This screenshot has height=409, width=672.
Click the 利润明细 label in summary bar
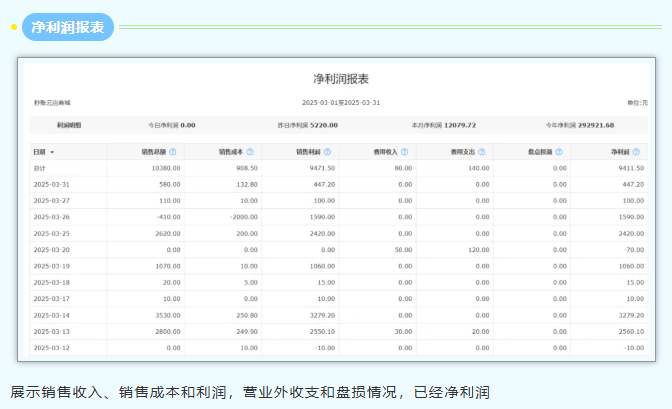pos(70,125)
